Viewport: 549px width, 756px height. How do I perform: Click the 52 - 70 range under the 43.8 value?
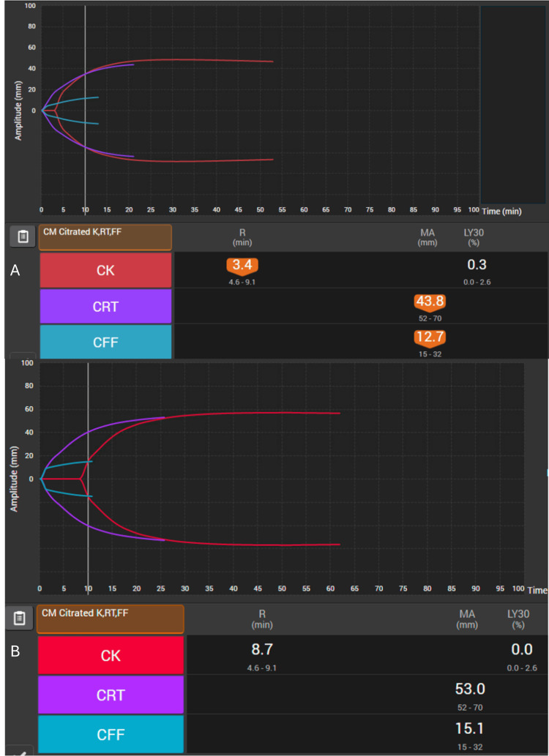(x=430, y=318)
